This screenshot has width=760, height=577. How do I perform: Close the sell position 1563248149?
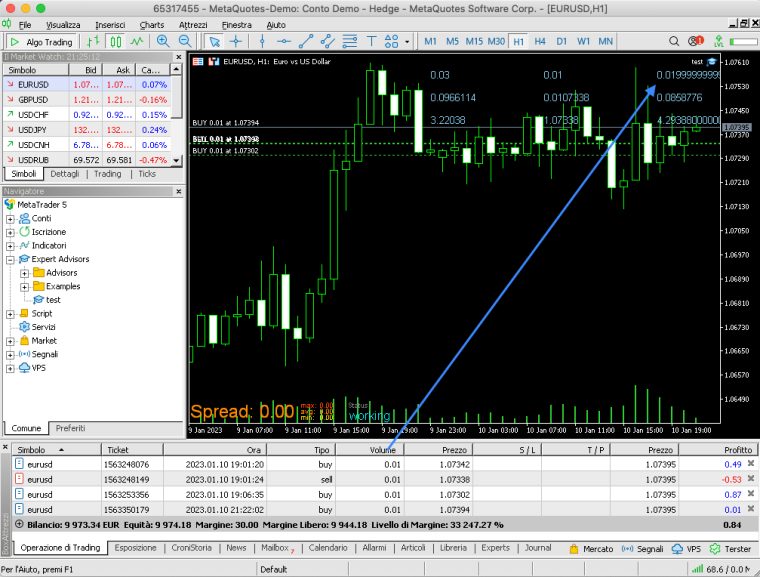click(x=751, y=479)
